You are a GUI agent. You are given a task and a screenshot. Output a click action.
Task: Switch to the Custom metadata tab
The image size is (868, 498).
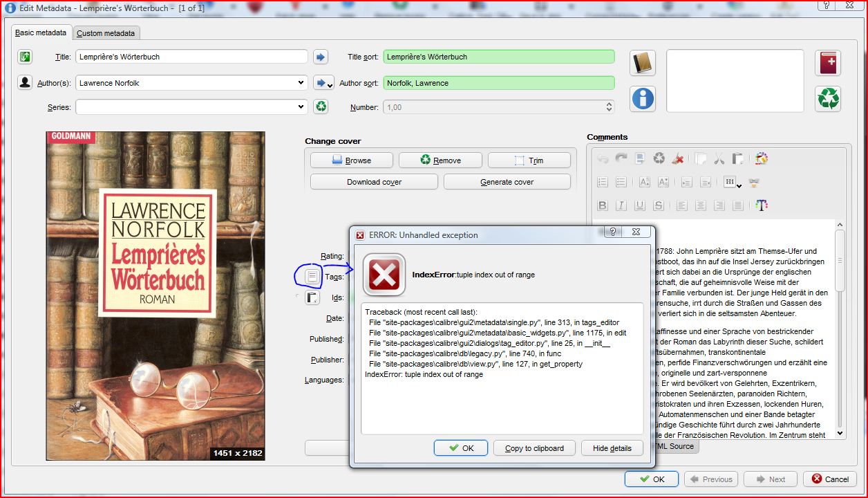click(106, 33)
